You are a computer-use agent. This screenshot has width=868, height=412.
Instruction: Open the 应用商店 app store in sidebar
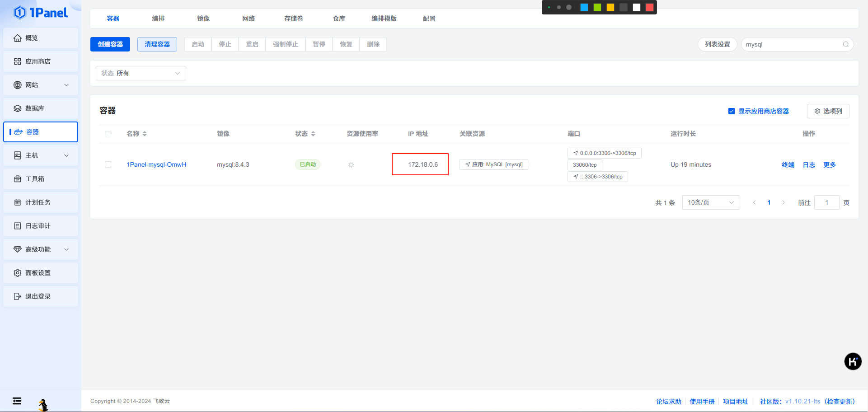point(39,61)
